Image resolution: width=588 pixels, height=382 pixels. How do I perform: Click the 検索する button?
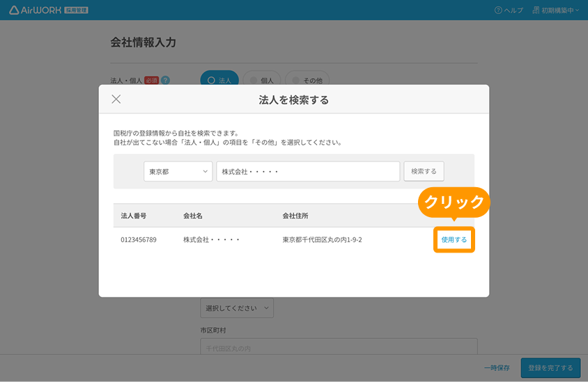(x=424, y=172)
